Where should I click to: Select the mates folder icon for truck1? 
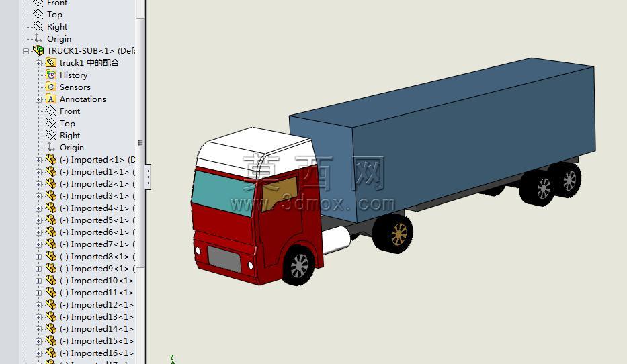tap(51, 62)
